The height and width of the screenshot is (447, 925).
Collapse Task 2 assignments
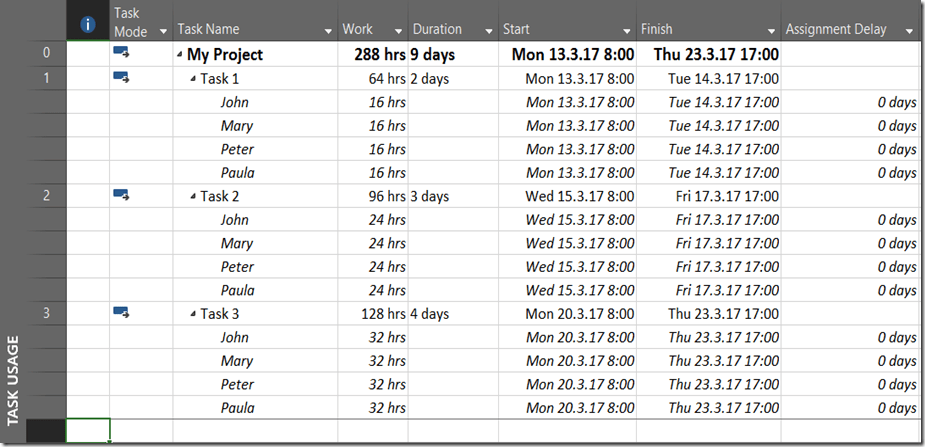pyautogui.click(x=193, y=196)
